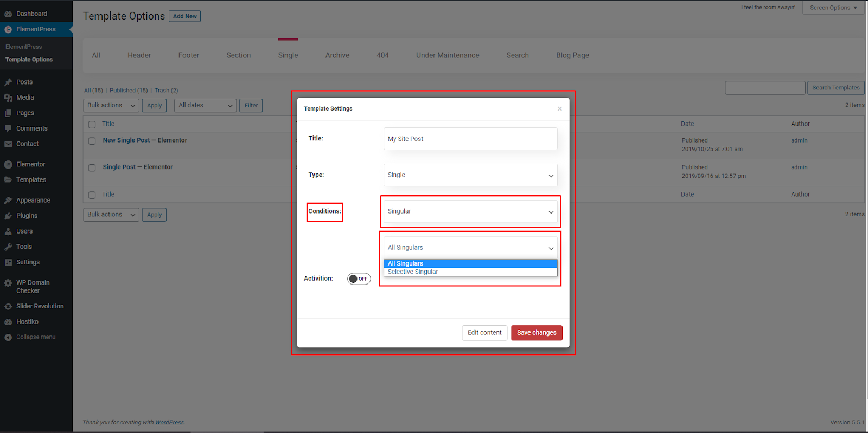The width and height of the screenshot is (868, 433).
Task: Open the bottom Bulk actions dropdown
Action: [111, 215]
